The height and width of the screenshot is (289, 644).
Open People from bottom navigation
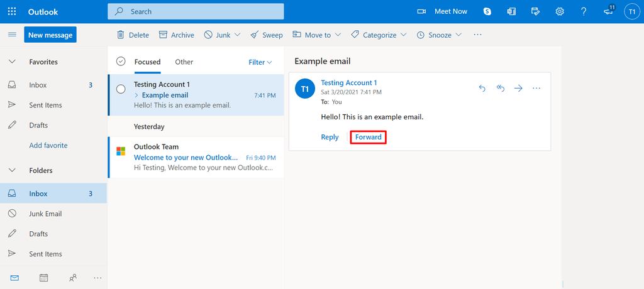(x=73, y=278)
